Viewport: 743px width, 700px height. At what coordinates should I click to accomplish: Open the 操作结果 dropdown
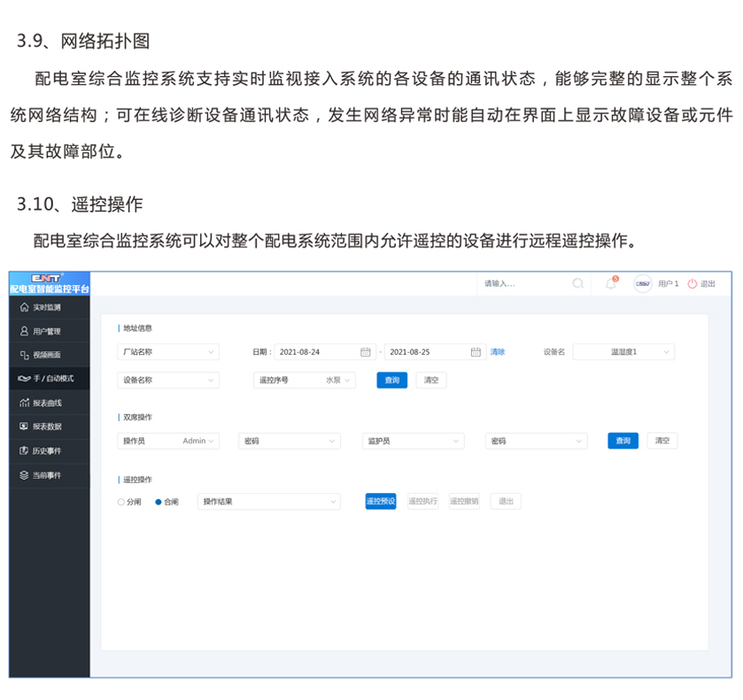268,502
